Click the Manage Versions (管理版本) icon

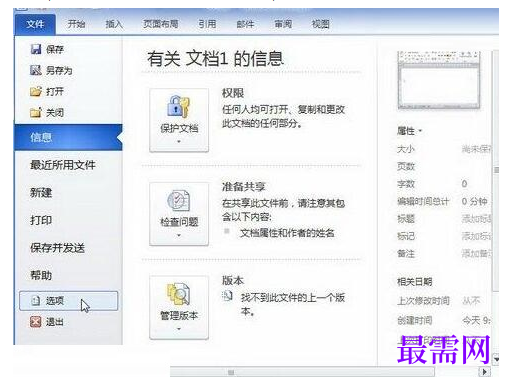179,294
